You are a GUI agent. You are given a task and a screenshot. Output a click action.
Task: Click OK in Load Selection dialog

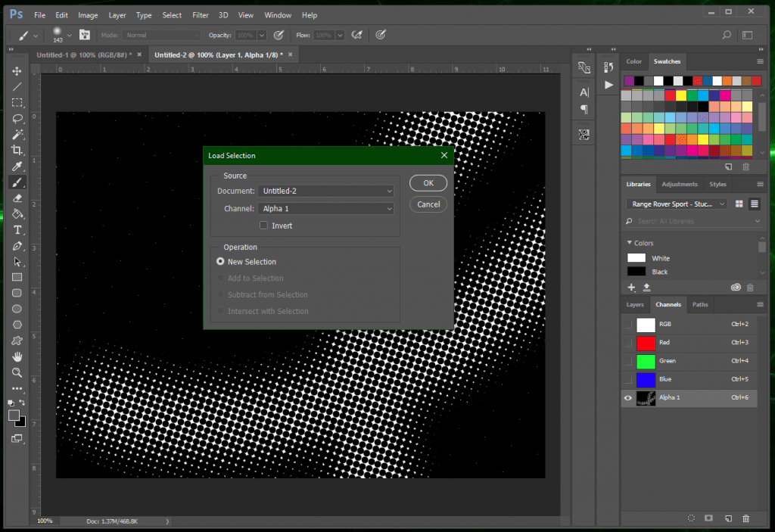coord(428,183)
